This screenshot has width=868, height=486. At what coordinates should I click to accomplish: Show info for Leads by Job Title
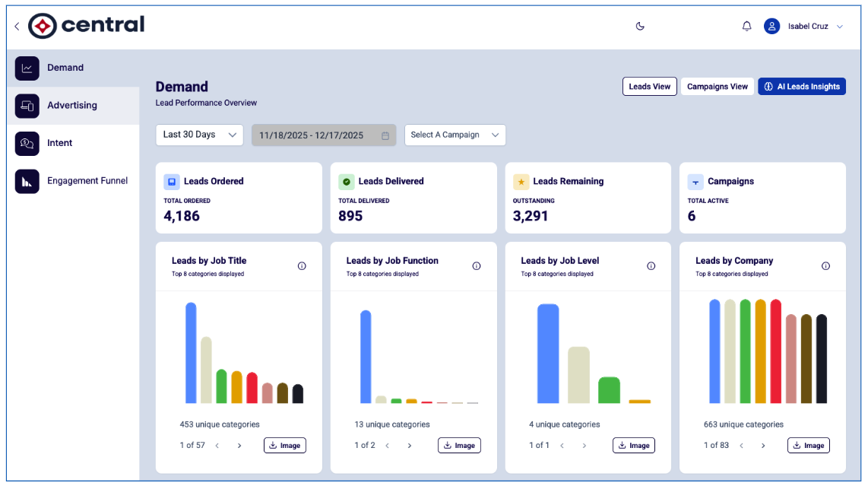[x=302, y=266]
